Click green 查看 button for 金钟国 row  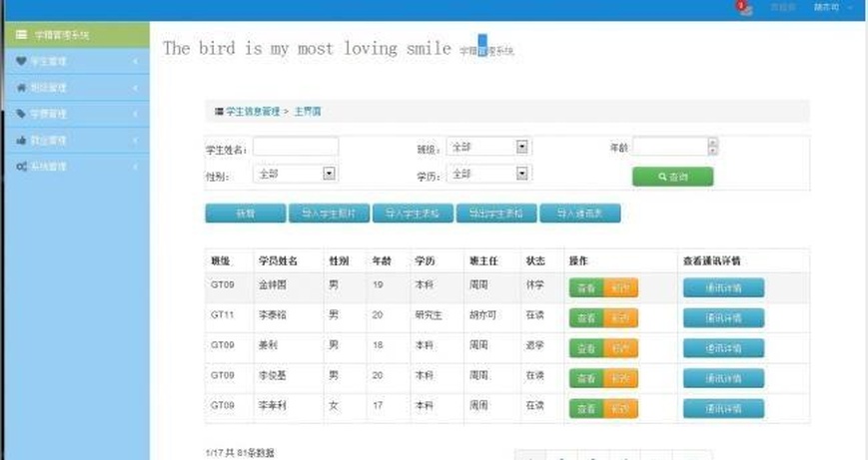(x=586, y=288)
